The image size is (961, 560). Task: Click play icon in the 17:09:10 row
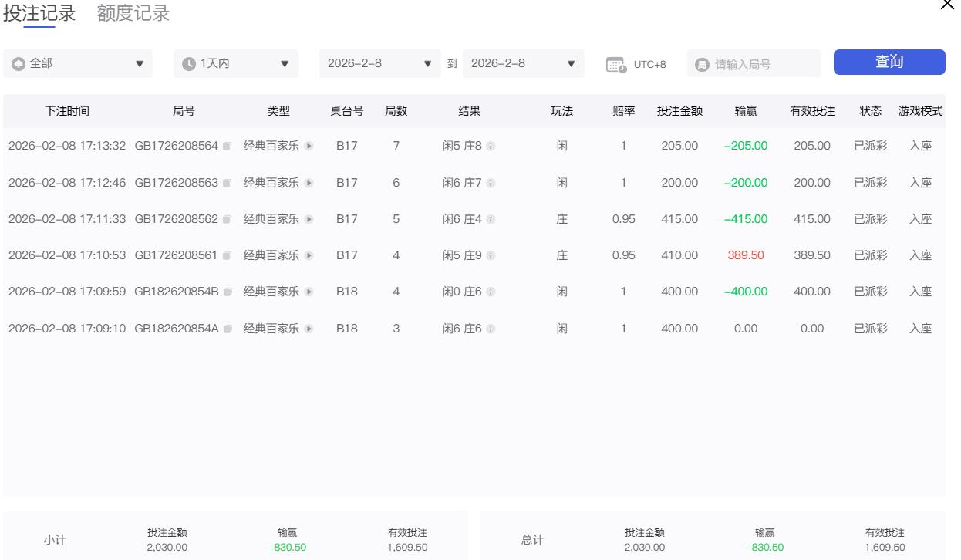309,329
